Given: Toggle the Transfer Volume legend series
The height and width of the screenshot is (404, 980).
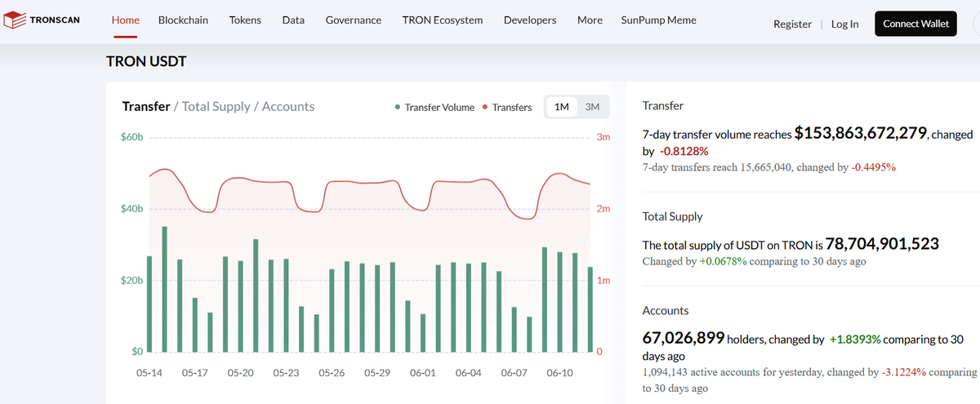Looking at the screenshot, I should [434, 107].
